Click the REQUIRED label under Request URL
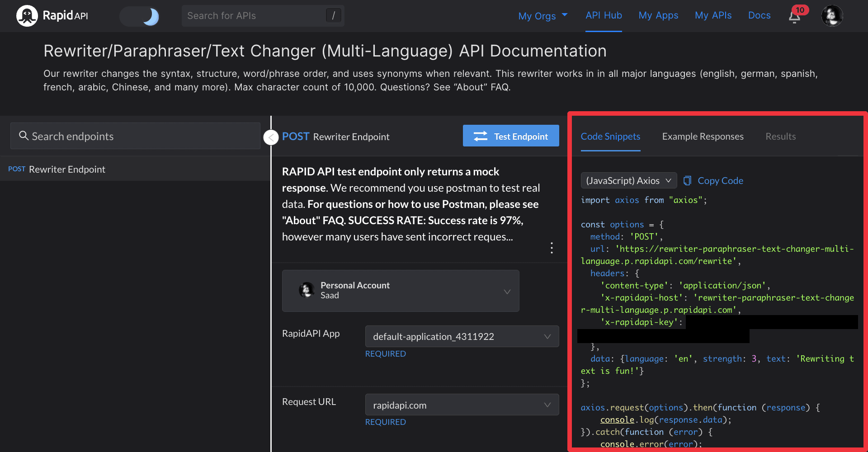Viewport: 868px width, 452px height. (x=385, y=422)
